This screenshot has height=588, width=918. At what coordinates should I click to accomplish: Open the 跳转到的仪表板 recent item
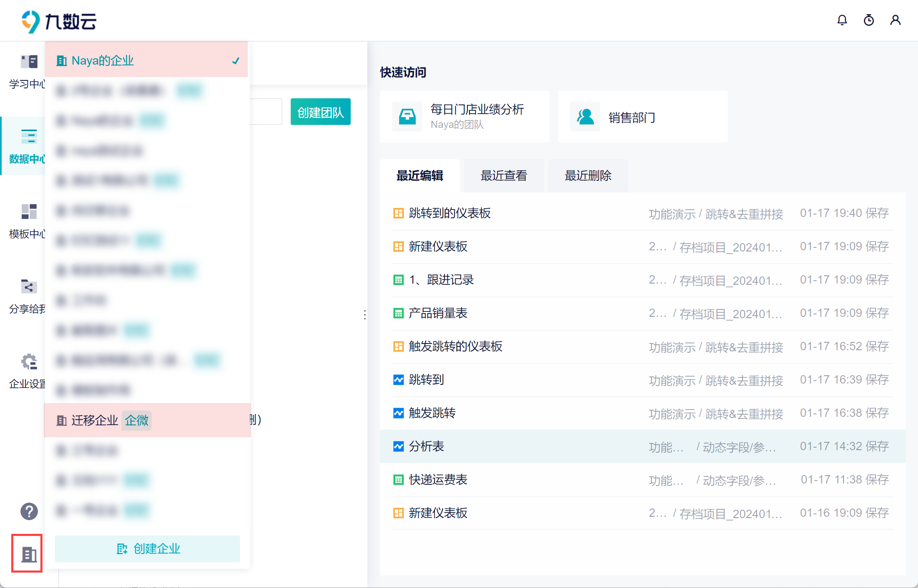[449, 213]
